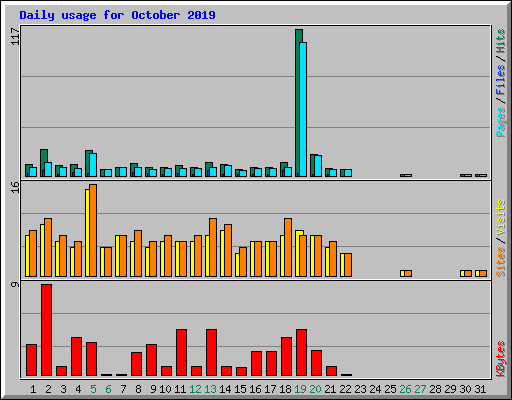Click the Visits legend label
Viewport: 512px width, 400px height.
click(x=500, y=217)
